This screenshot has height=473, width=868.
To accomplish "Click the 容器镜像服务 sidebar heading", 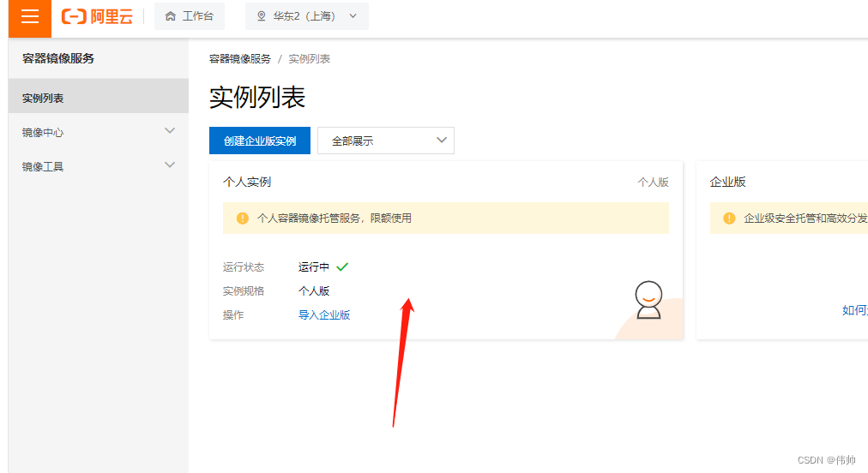I will tap(58, 58).
